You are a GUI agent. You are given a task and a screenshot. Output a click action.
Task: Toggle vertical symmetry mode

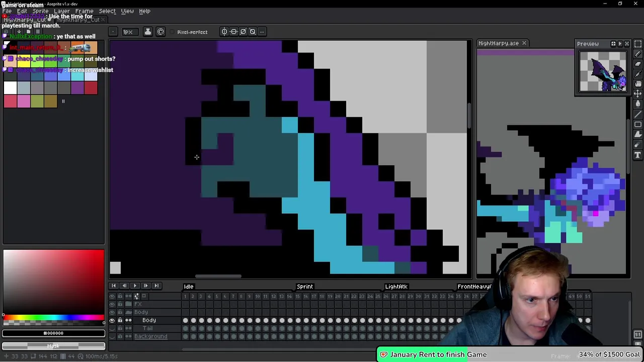pos(234,32)
